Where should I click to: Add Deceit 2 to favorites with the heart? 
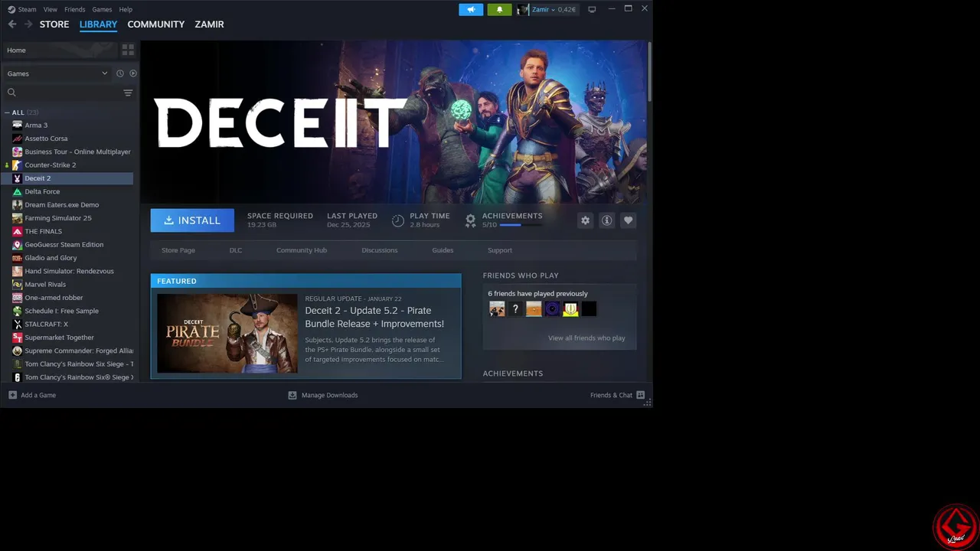click(628, 220)
